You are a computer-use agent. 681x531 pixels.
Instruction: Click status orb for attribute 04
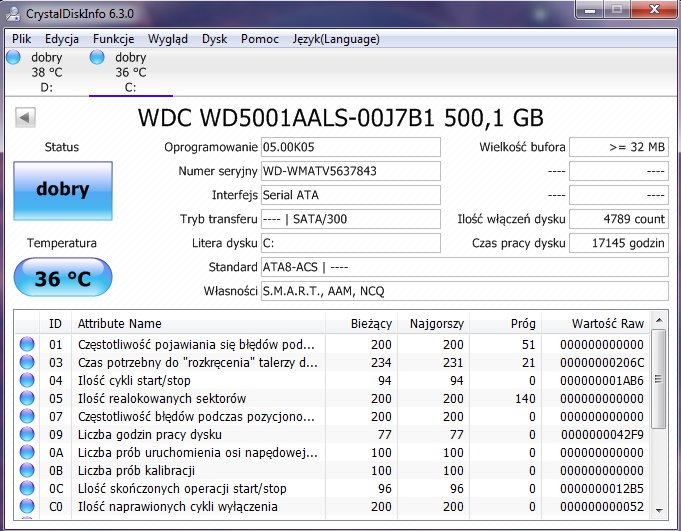[27, 380]
